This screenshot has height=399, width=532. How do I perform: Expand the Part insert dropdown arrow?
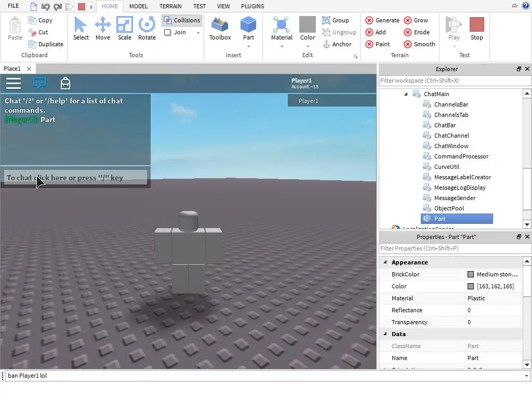click(x=248, y=46)
